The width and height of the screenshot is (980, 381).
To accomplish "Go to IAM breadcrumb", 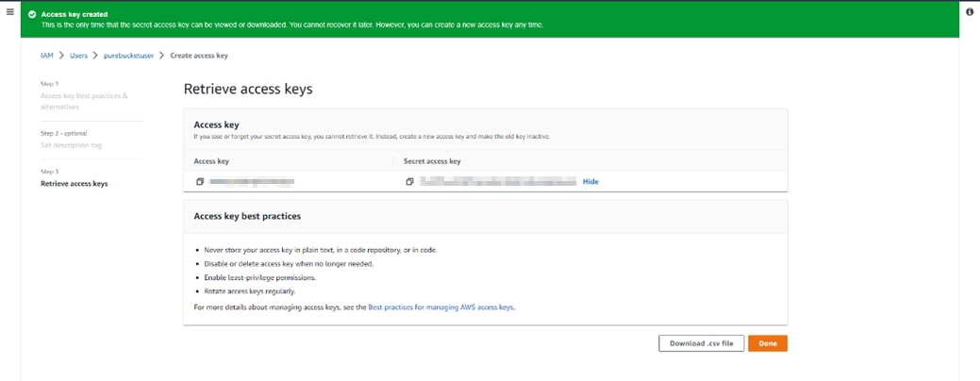I will [46, 56].
